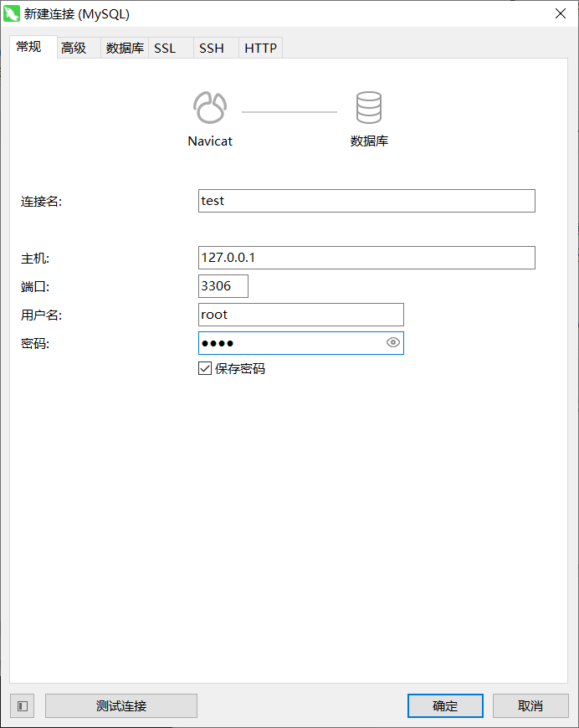This screenshot has height=728, width=579.
Task: Click the Navicat logo icon
Action: click(210, 107)
